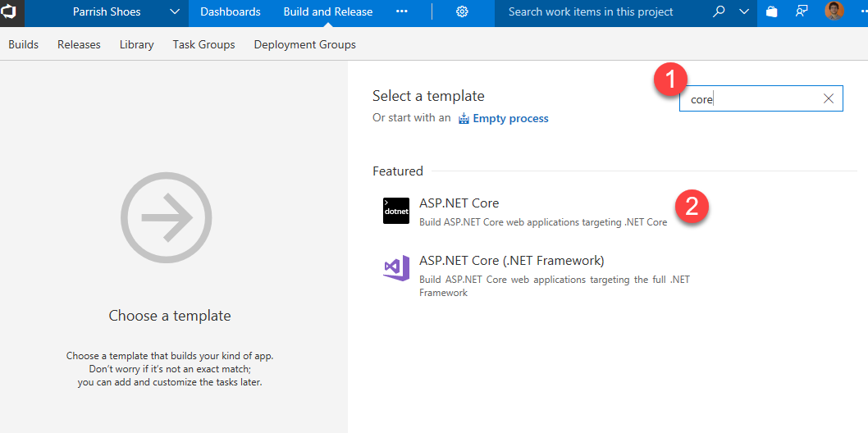Open the Deployment Groups tab
The width and height of the screenshot is (868, 433).
pyautogui.click(x=305, y=44)
